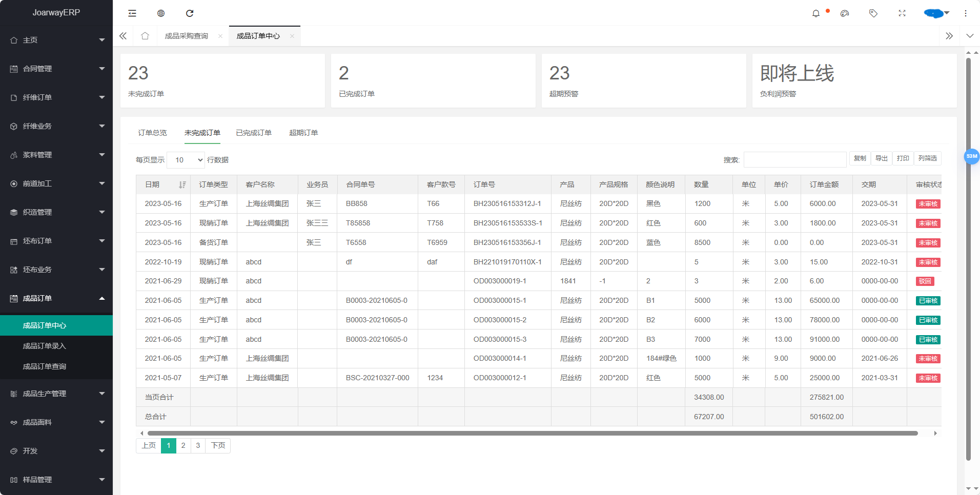Open the tab options dropdown chevron
Image resolution: width=980 pixels, height=495 pixels.
coord(970,36)
